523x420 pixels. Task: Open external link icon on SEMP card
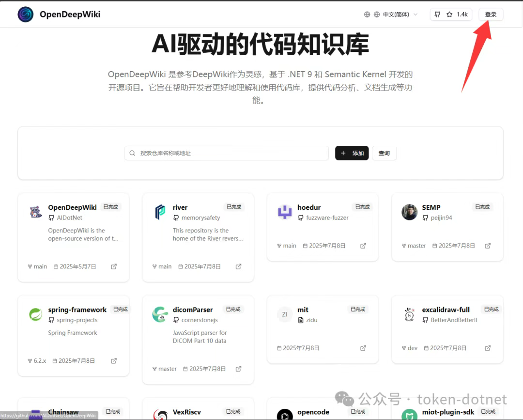[x=488, y=246]
